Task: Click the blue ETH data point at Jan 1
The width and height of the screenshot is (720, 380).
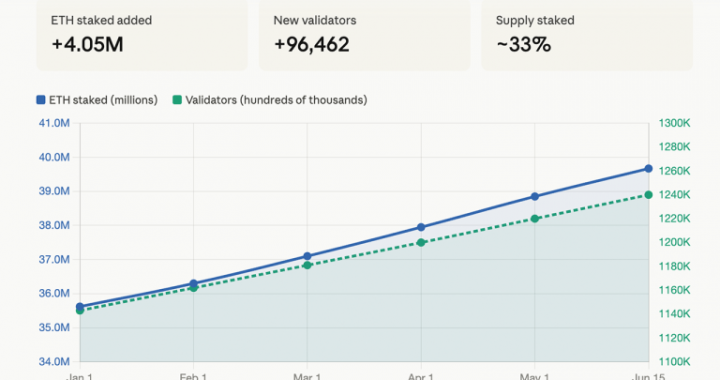Action: pyautogui.click(x=80, y=307)
